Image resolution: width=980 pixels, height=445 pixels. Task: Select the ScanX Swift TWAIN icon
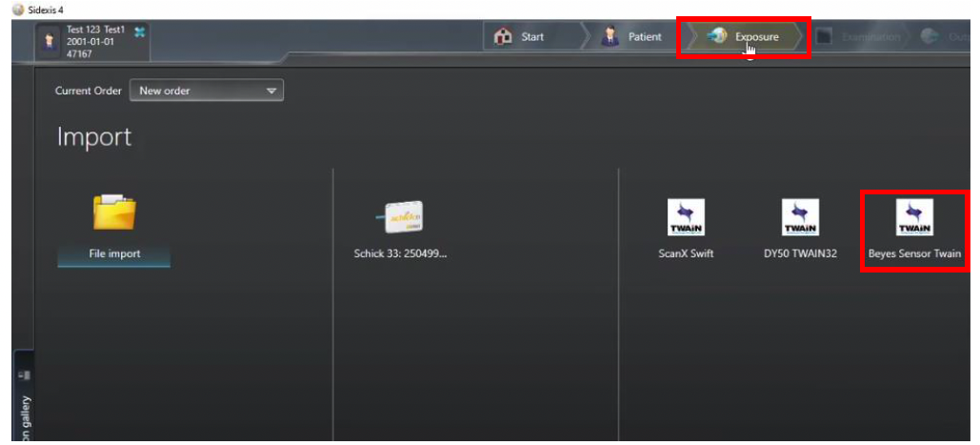coord(686,217)
